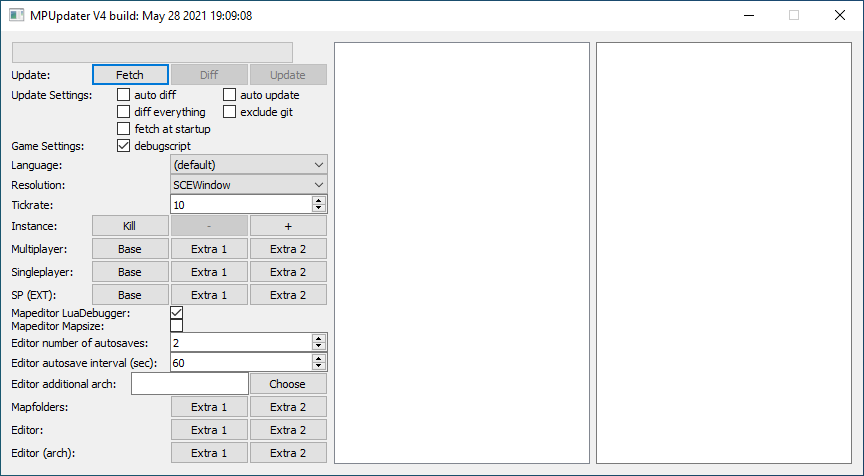864x476 pixels.
Task: Open Mapfolders Extra 1
Action: tap(209, 407)
